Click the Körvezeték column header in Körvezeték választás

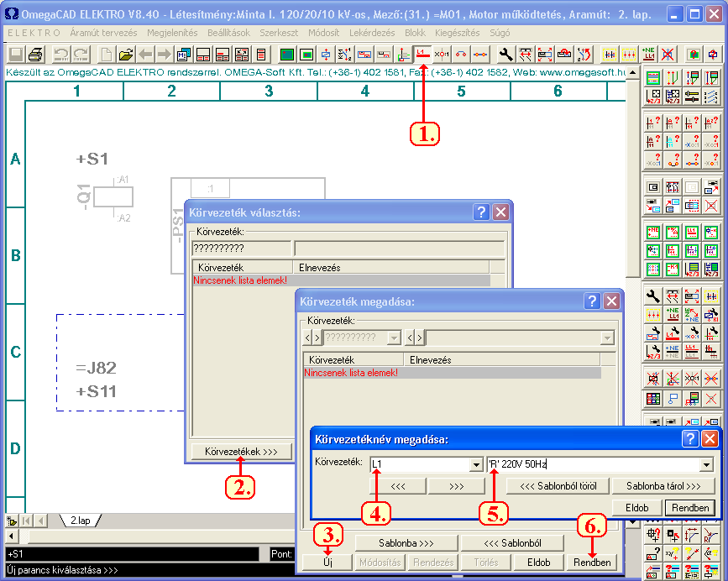point(243,268)
